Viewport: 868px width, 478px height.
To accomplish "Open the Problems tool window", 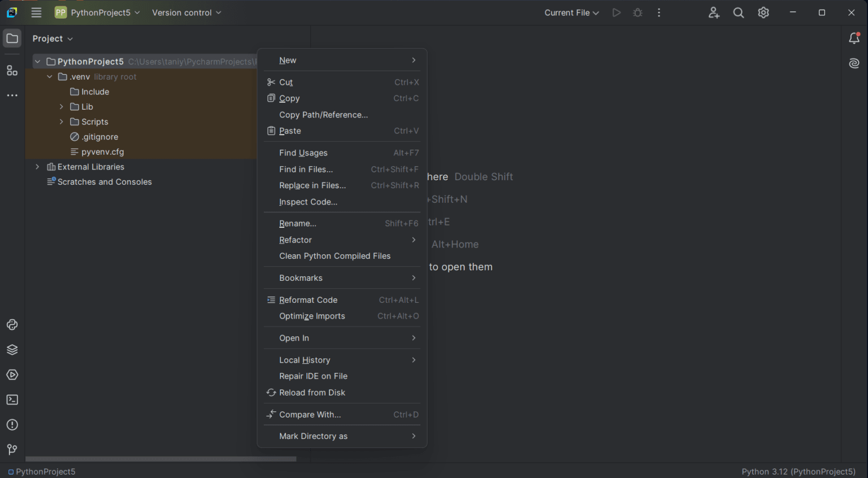I will click(x=12, y=424).
